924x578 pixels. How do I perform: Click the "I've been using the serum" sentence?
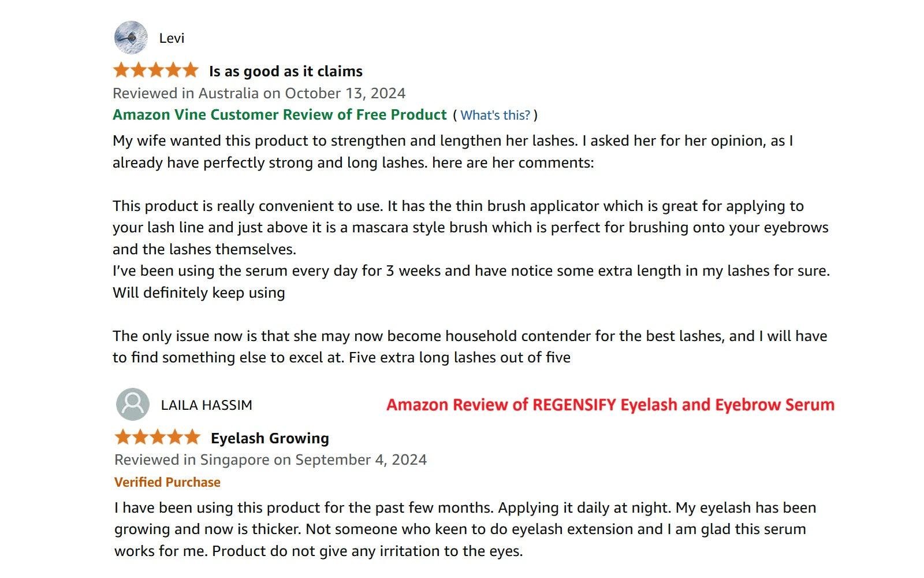click(x=471, y=271)
